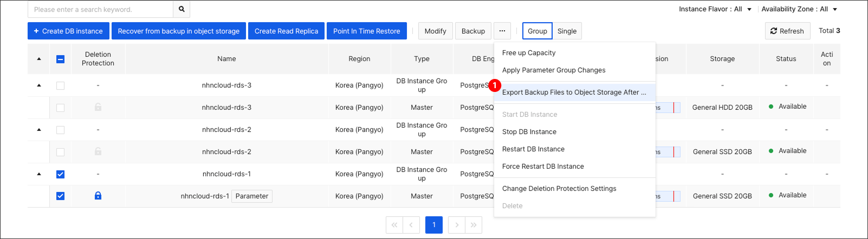The width and height of the screenshot is (868, 239).
Task: Go to last page arrow
Action: [x=474, y=225]
